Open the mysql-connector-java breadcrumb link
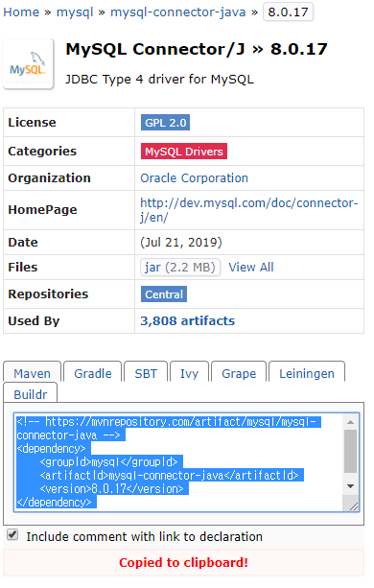 coord(177,12)
